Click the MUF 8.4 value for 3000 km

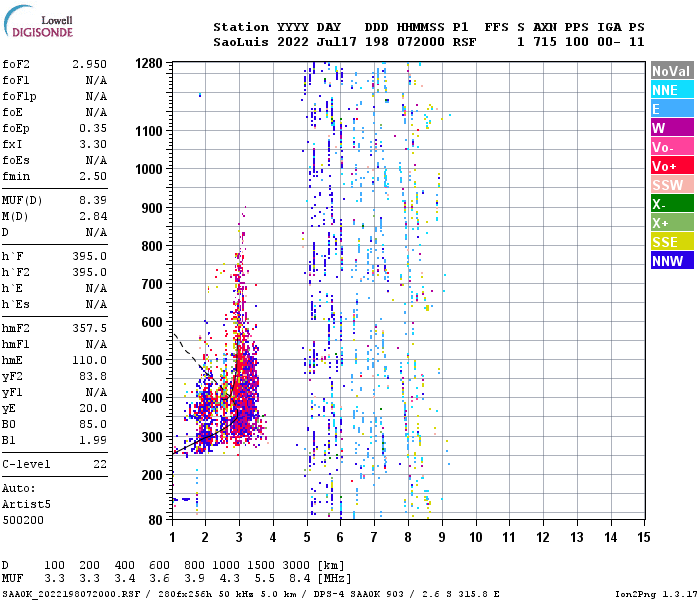pos(299,578)
